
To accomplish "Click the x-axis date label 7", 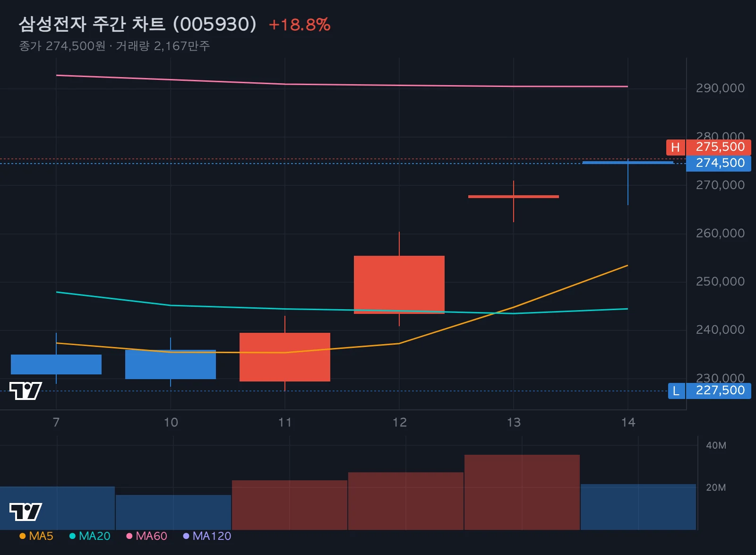I will [56, 422].
